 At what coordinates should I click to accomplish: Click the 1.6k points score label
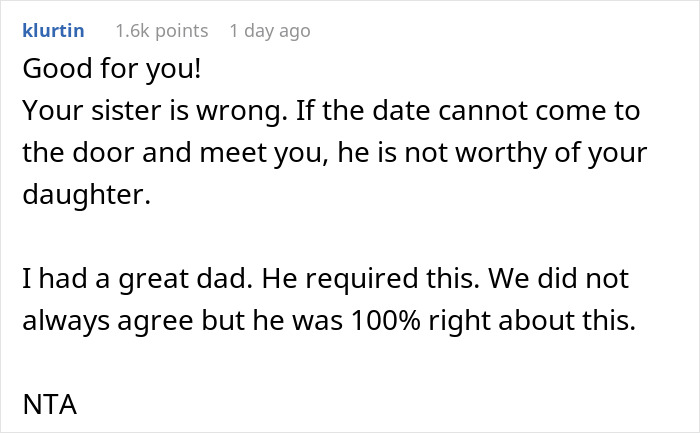coord(162,31)
